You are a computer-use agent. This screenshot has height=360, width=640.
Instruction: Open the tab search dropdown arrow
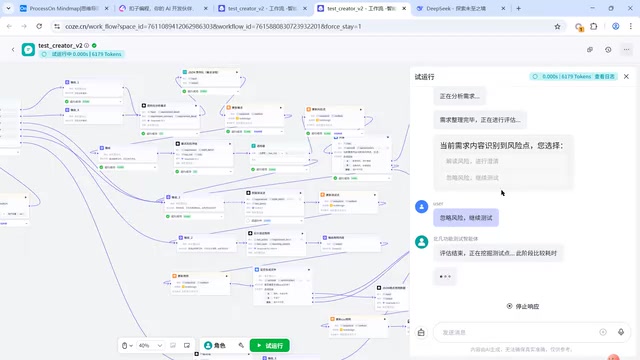(x=8, y=8)
